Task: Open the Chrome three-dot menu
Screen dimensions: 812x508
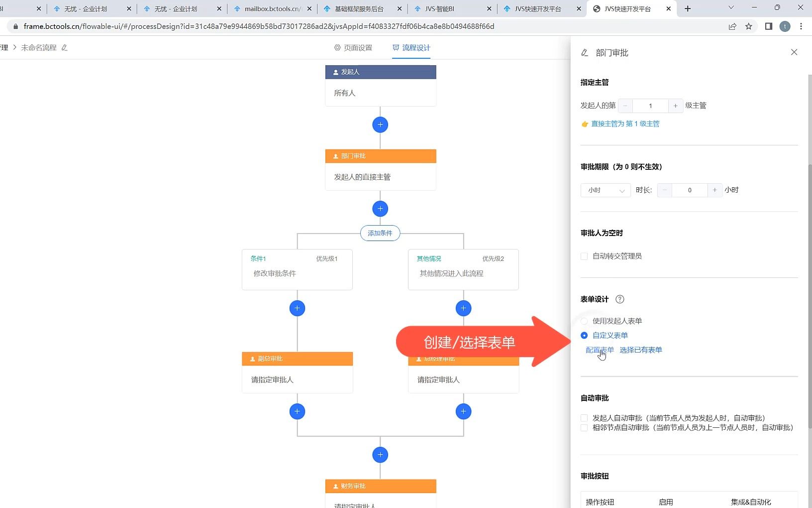Action: click(801, 26)
